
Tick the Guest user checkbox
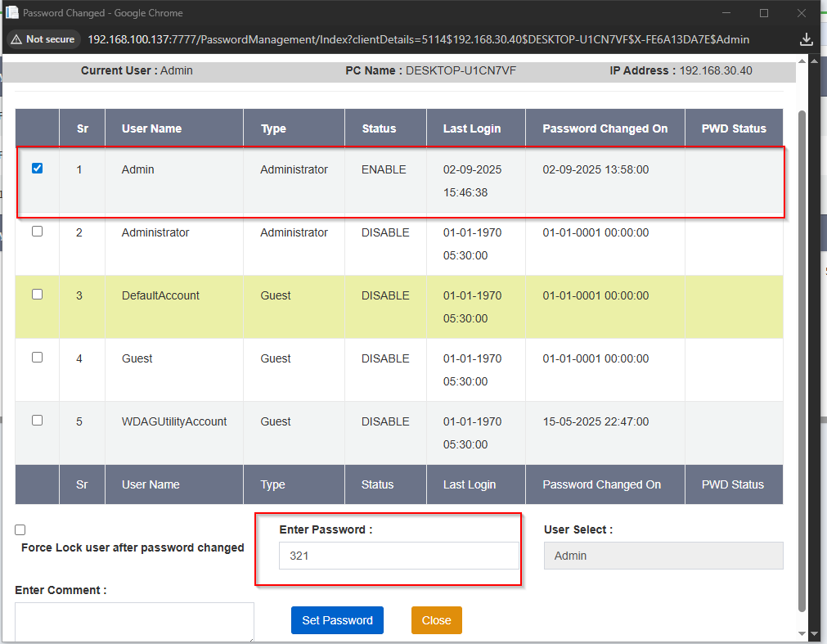(37, 358)
